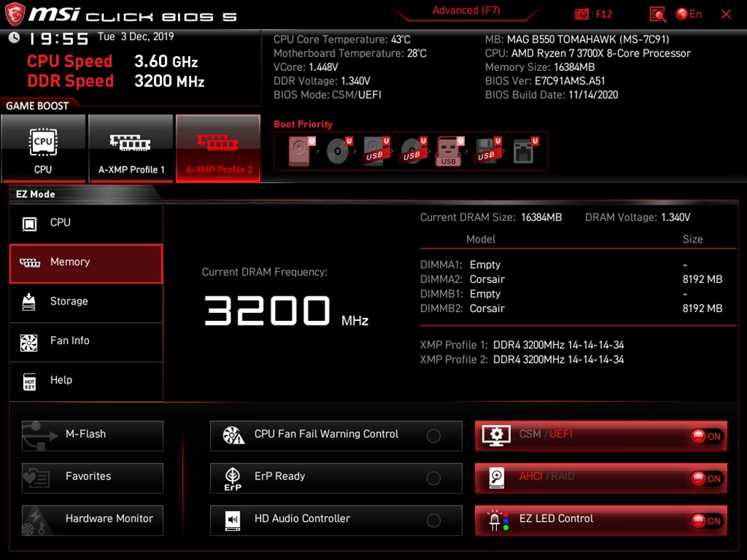Open the Storage section in EZ Mode
Viewport: 747px width, 560px height.
point(86,302)
